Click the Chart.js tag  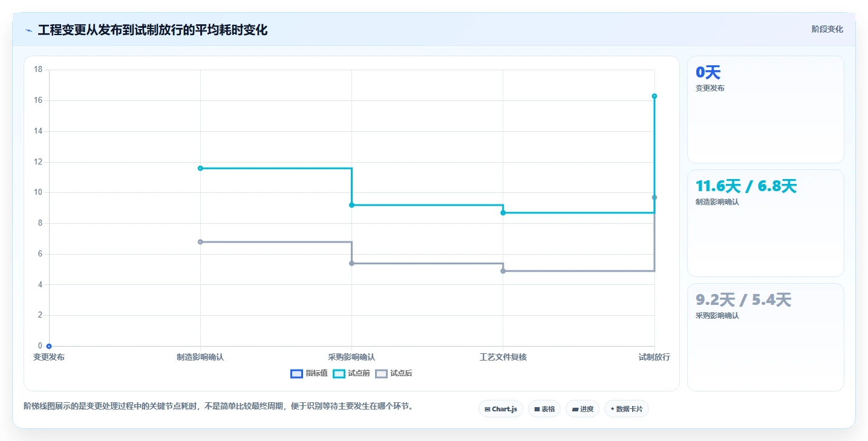coord(501,409)
